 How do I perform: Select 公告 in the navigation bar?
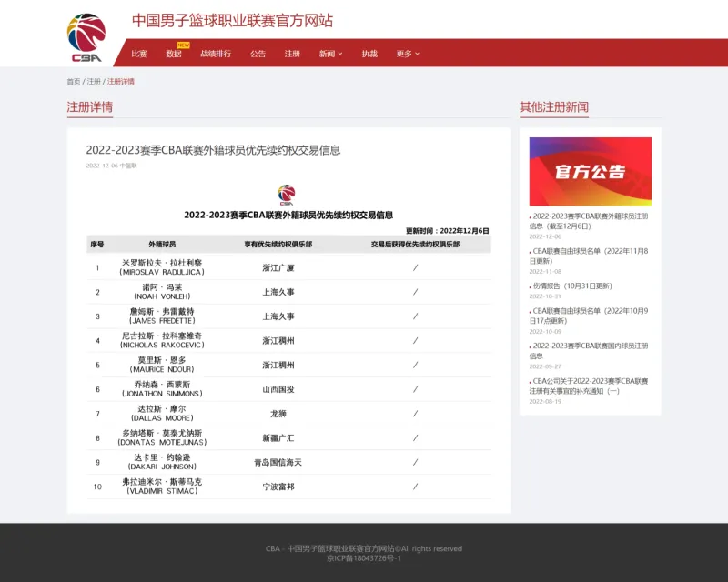[x=258, y=54]
